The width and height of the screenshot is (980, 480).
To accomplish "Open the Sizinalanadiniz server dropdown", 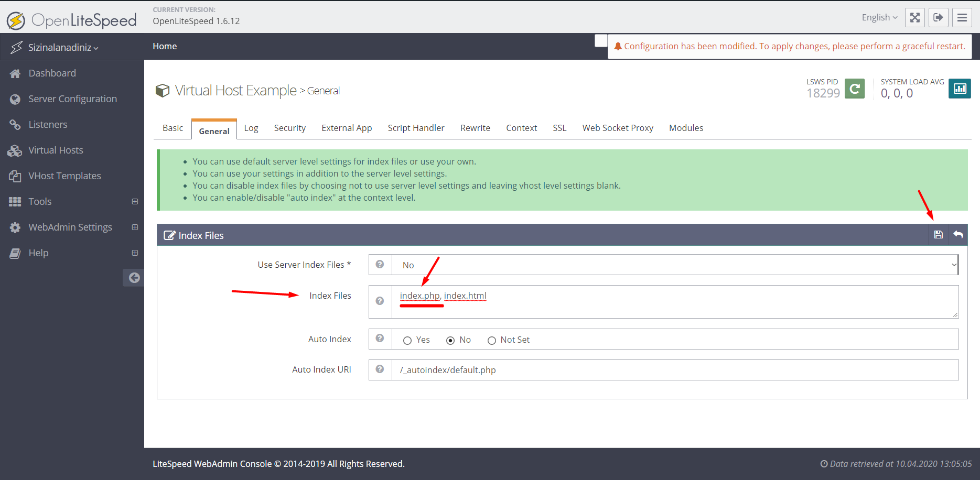I will [63, 47].
